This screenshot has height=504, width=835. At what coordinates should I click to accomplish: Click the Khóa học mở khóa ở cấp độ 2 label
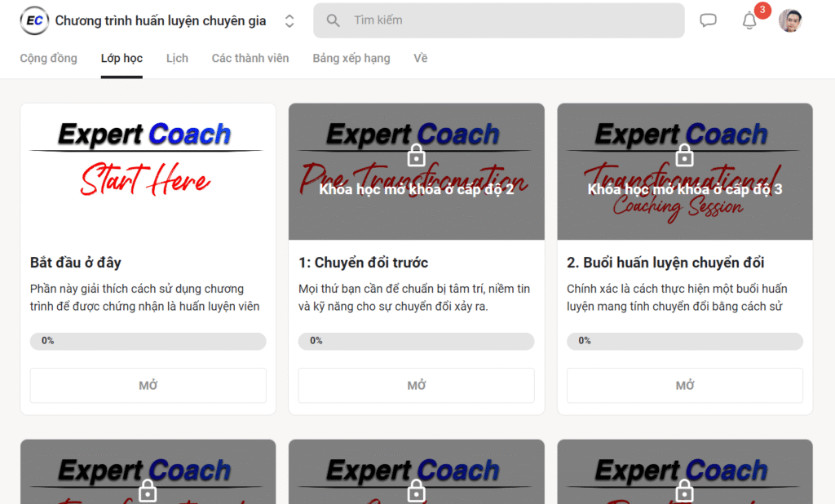(x=417, y=189)
